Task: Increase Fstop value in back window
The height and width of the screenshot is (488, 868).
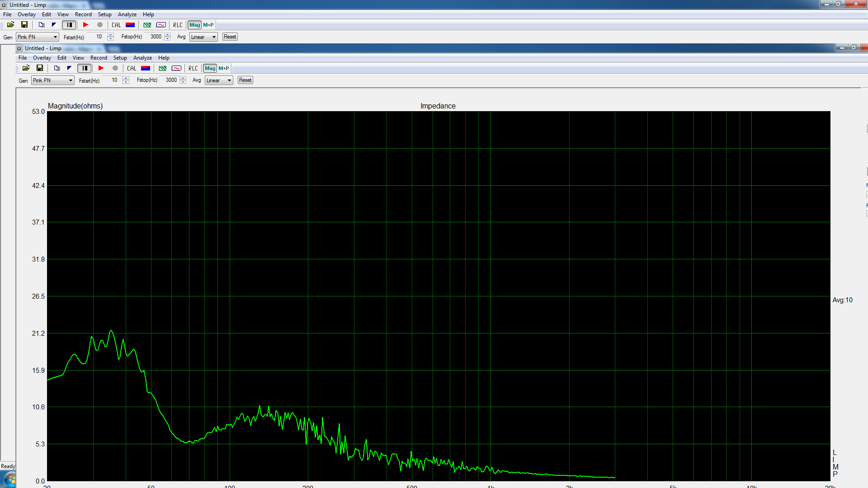Action: tap(168, 35)
